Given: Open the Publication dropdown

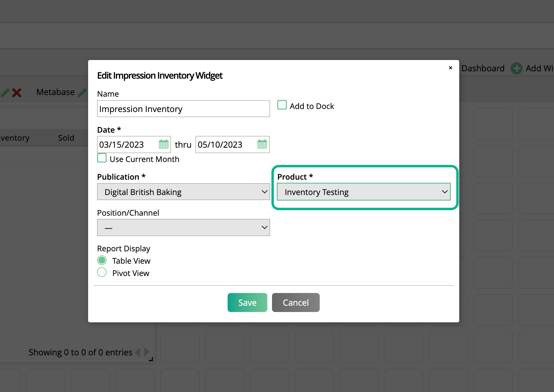Looking at the screenshot, I should 183,192.
